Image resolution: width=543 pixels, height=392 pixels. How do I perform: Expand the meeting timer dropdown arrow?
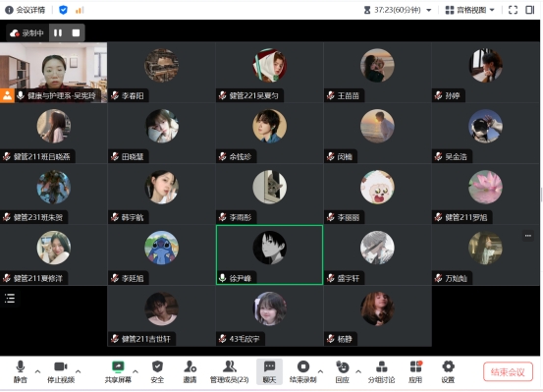[429, 10]
